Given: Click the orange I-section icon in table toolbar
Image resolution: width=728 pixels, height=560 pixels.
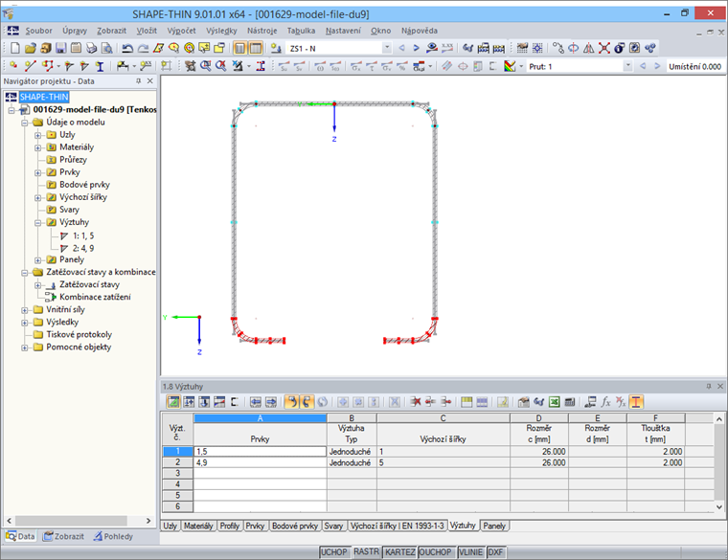Looking at the screenshot, I should click(x=636, y=402).
